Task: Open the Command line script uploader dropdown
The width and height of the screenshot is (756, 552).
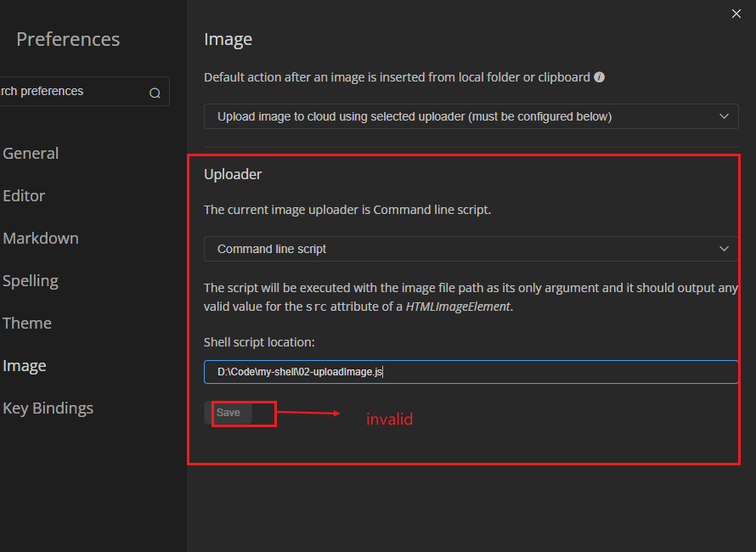Action: point(471,249)
